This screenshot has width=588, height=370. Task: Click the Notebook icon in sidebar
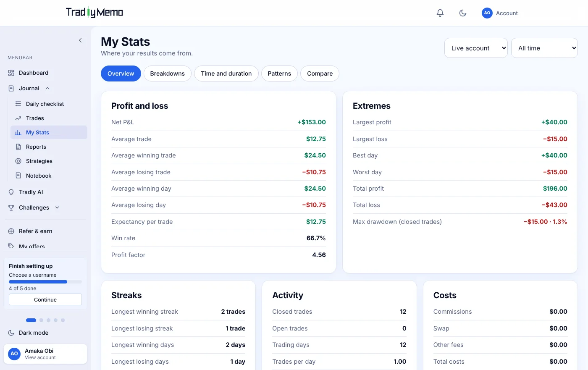pos(18,176)
